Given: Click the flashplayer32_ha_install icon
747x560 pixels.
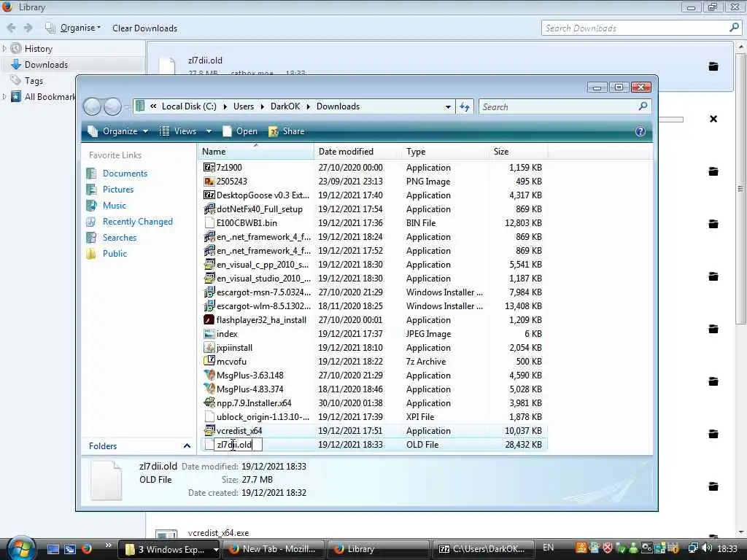Looking at the screenshot, I should coord(209,319).
